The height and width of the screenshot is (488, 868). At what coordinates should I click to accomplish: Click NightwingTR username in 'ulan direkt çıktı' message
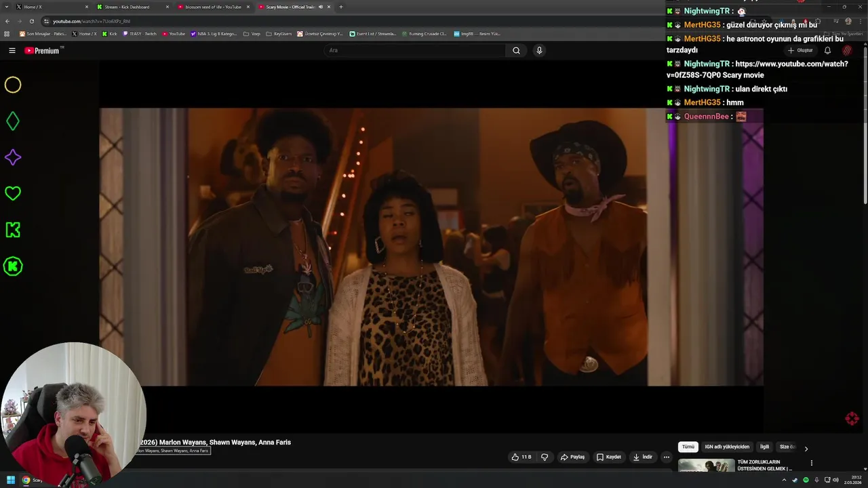click(x=707, y=89)
